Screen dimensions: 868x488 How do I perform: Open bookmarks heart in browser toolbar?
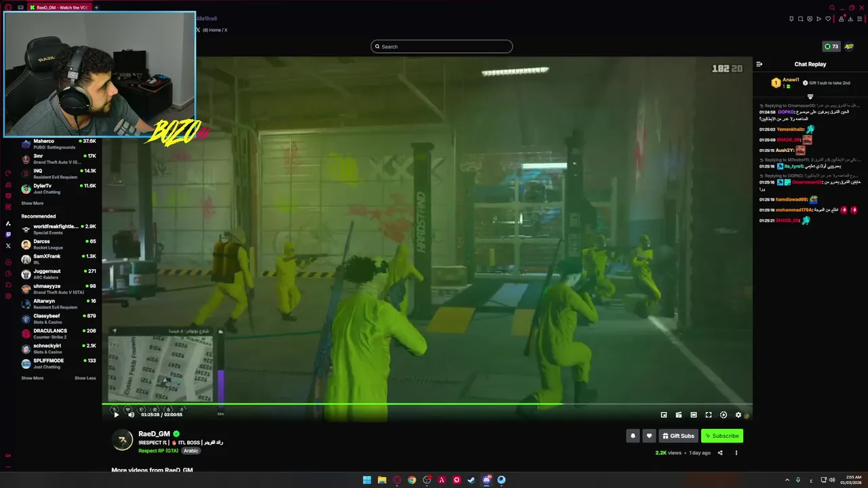827,19
